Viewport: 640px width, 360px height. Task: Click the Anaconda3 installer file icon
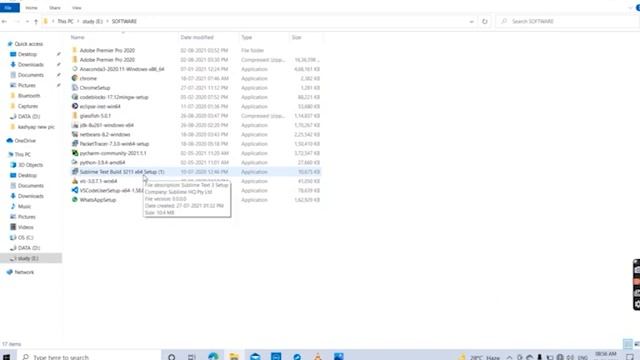(x=74, y=69)
